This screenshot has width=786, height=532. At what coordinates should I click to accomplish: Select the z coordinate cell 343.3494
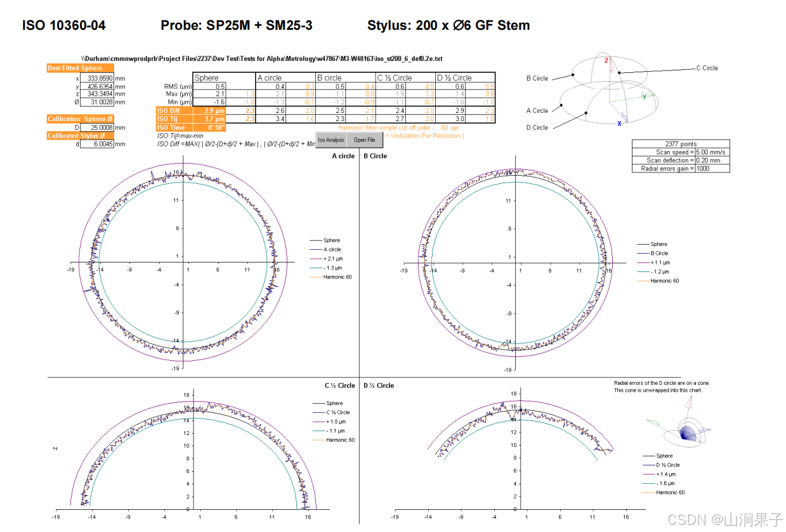pos(96,94)
